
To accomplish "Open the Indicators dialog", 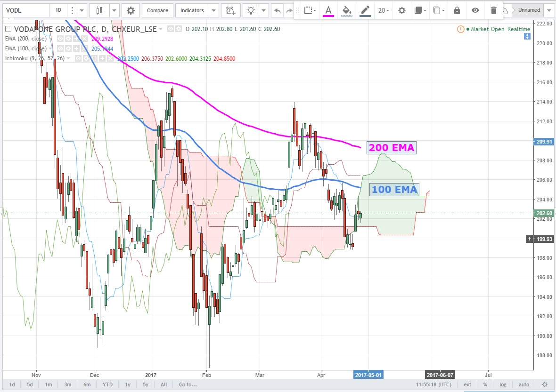I will point(192,11).
